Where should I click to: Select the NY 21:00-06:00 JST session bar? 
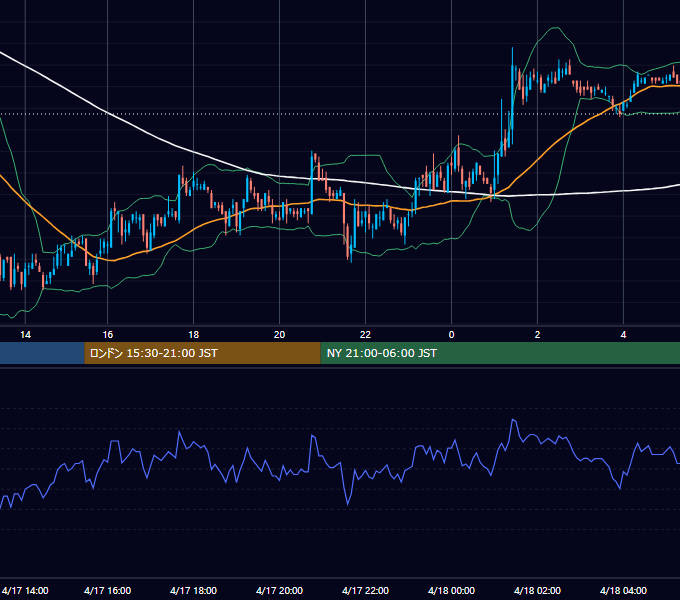tap(500, 353)
